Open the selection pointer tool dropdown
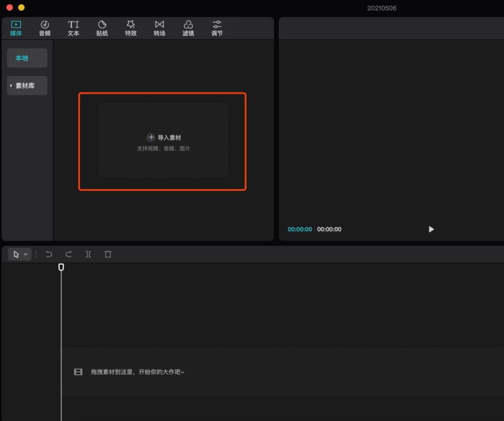The image size is (504, 421). 20,254
